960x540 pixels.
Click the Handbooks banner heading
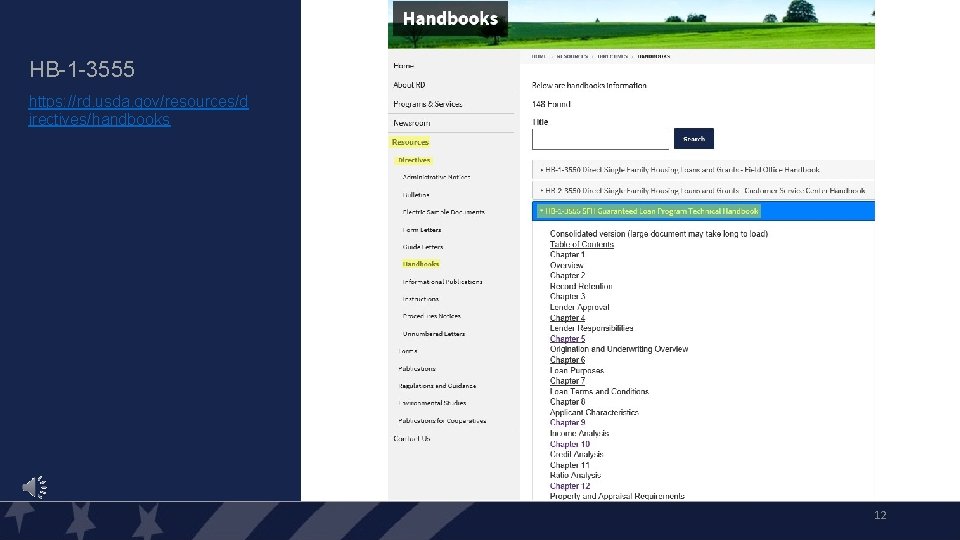[x=451, y=18]
